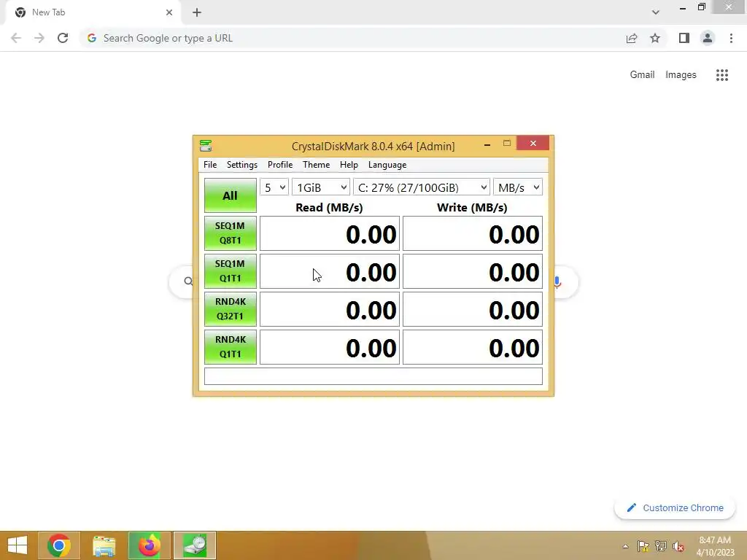Screen dimensions: 747x560
Task: Open Firefox from the taskbar
Action: (x=149, y=545)
